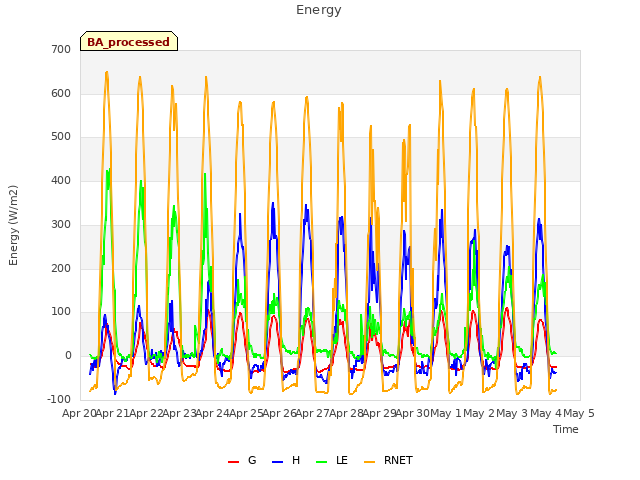Click the BA_processed annotation label
The image size is (640, 480).
tap(129, 41)
